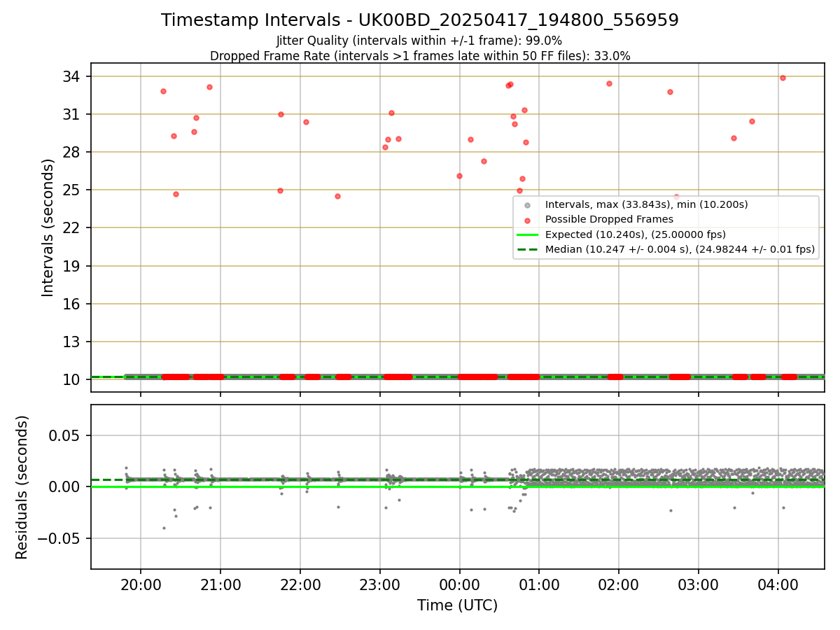Click y-axis tick label '31'
Viewport: 840px width, 630px height.
click(x=73, y=114)
